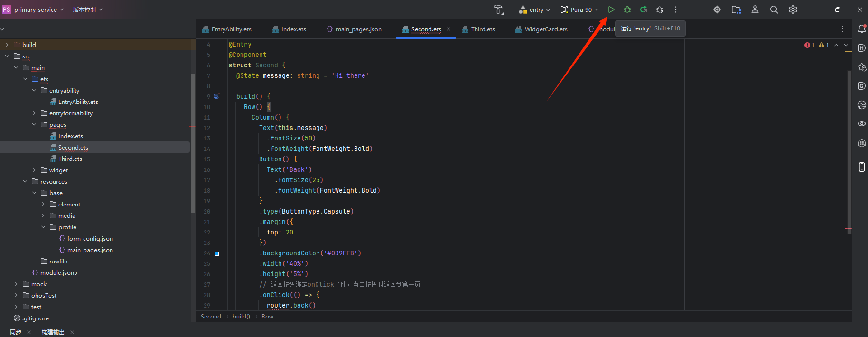Click the attach debugger to process icon
Viewport: 868px width, 337px height.
660,9
